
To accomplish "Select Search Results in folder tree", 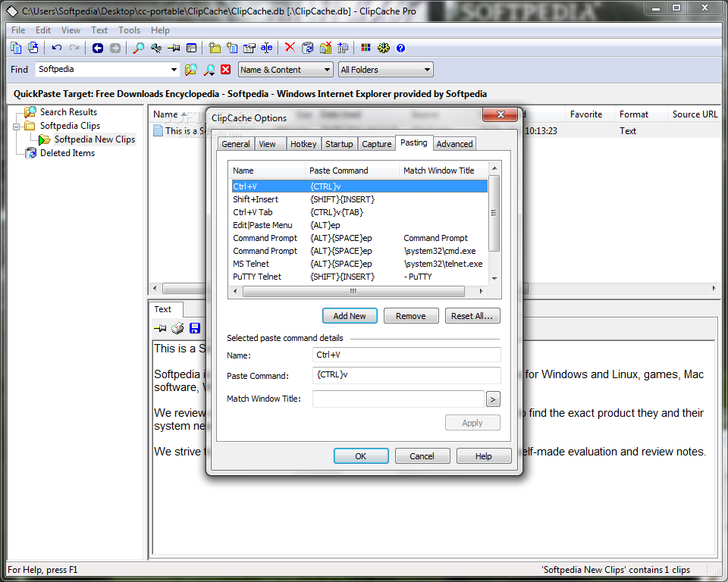I will (x=68, y=112).
